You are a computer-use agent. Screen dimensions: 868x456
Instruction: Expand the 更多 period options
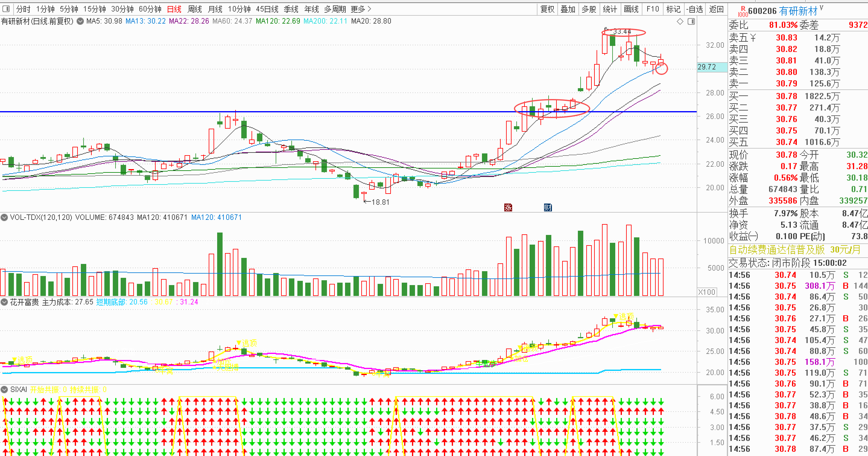click(361, 9)
